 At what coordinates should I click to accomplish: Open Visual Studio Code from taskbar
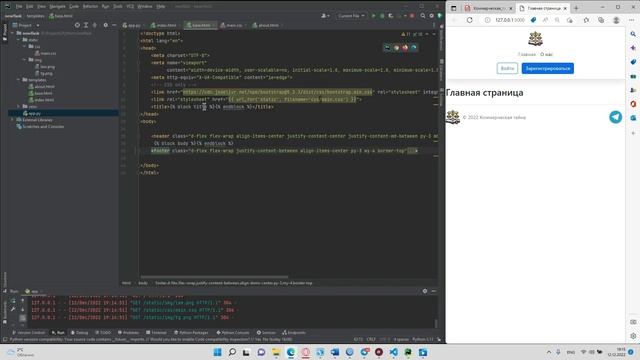click(393, 352)
